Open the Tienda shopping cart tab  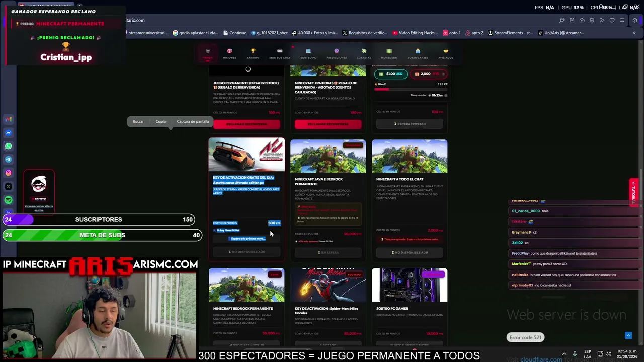click(207, 53)
